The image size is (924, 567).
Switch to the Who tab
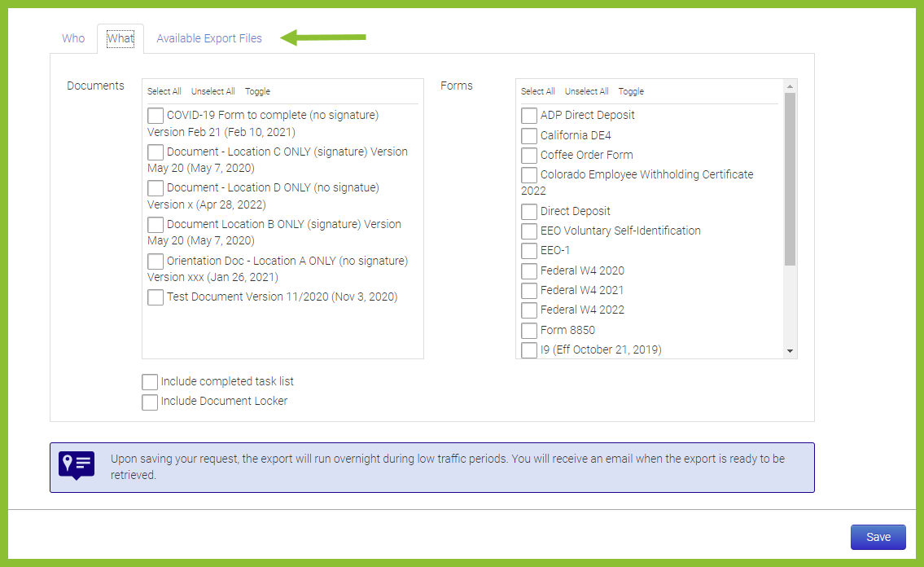73,38
